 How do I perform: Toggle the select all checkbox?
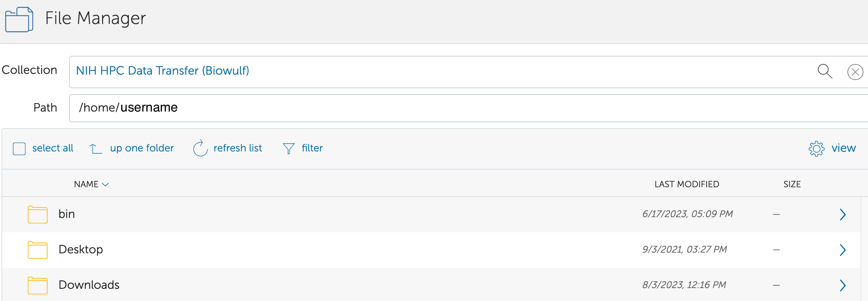tap(19, 148)
